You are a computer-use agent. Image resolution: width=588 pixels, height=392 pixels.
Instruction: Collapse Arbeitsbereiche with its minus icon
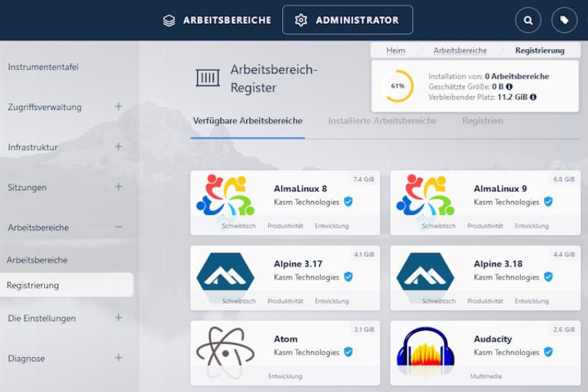118,227
